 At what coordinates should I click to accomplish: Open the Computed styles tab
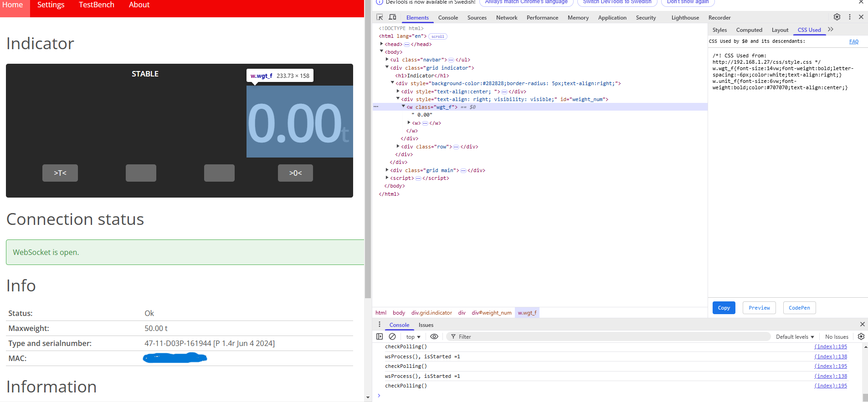pos(749,30)
